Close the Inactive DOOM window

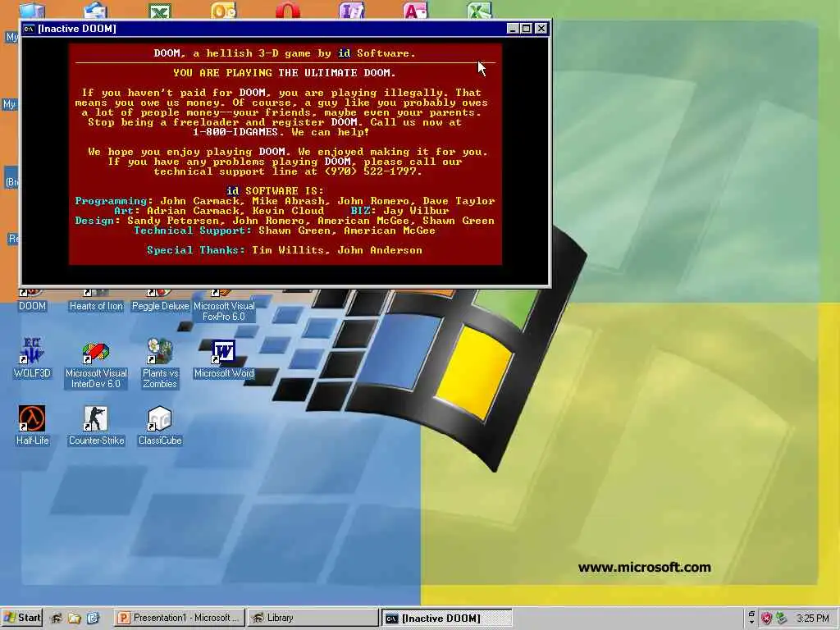[541, 29]
